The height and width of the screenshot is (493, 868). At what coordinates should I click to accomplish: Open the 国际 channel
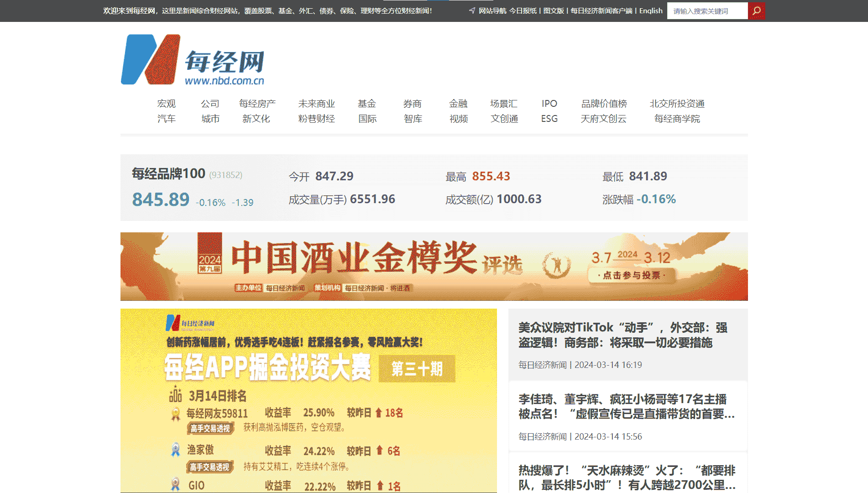367,119
